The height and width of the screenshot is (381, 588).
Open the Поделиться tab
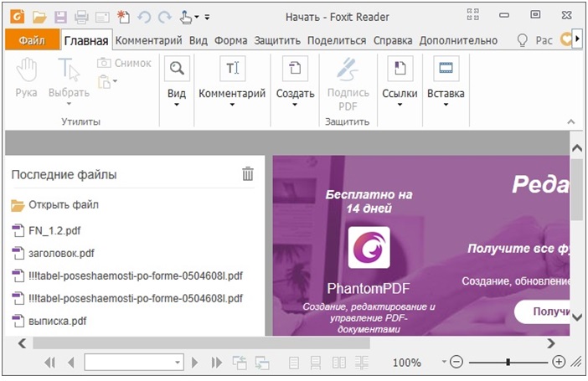click(x=337, y=40)
